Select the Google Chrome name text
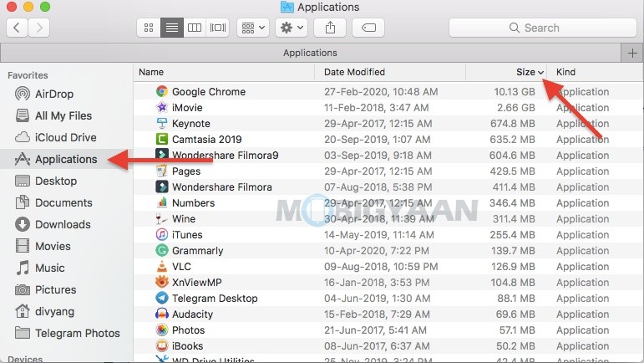This screenshot has height=363, width=644. 209,92
